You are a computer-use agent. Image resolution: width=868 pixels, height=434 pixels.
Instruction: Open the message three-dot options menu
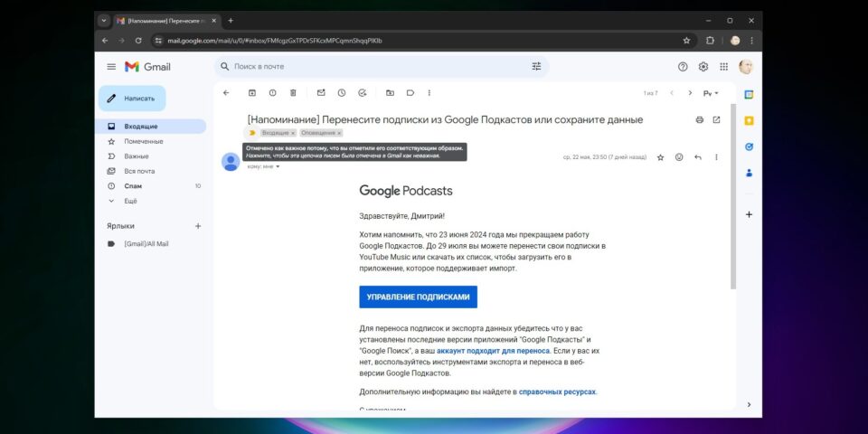[x=716, y=157]
